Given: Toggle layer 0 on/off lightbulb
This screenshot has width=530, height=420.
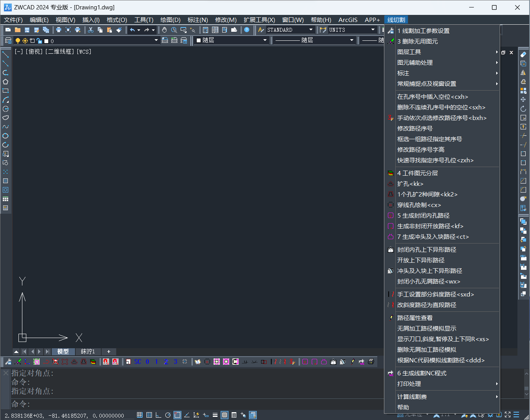Looking at the screenshot, I should pyautogui.click(x=18, y=41).
